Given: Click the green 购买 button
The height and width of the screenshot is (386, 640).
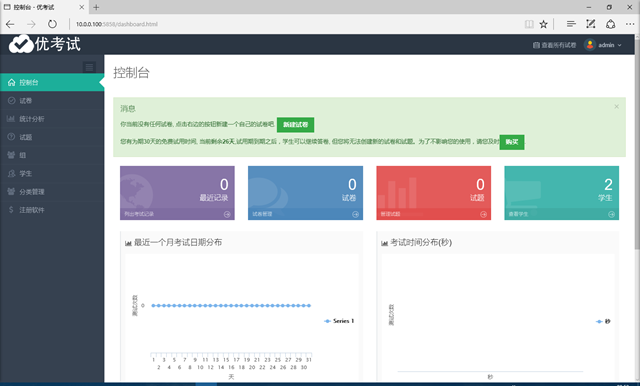Looking at the screenshot, I should [x=512, y=142].
